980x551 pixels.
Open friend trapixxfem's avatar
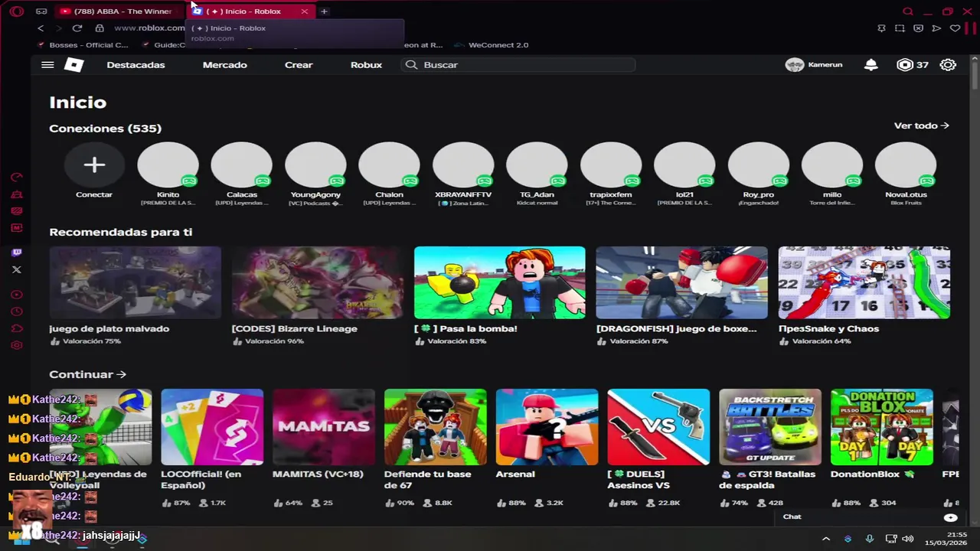pos(610,165)
